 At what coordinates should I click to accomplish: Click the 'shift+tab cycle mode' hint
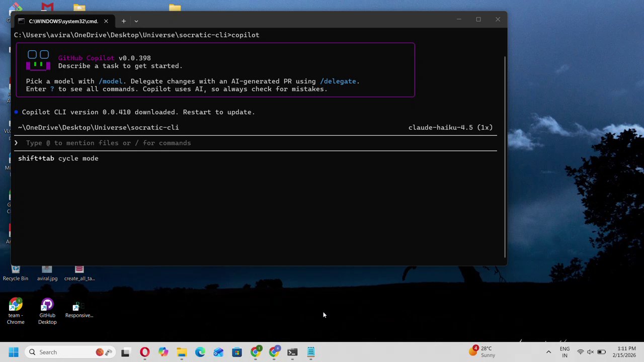58,158
